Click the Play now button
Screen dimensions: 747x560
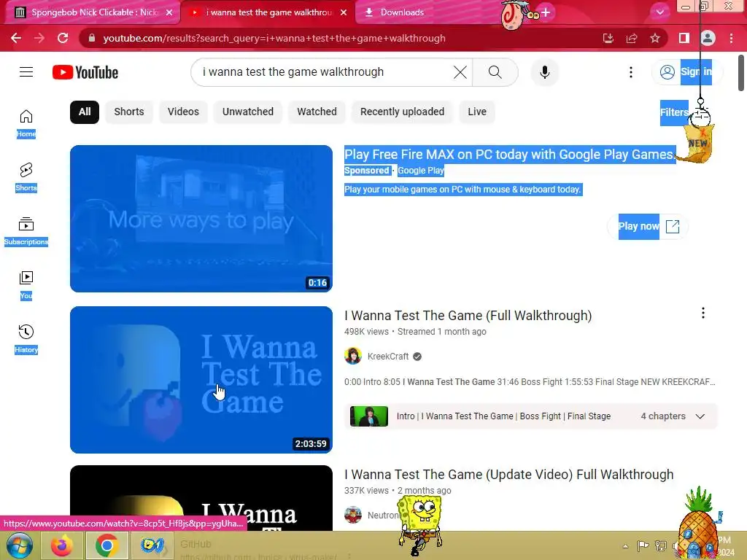pyautogui.click(x=648, y=227)
